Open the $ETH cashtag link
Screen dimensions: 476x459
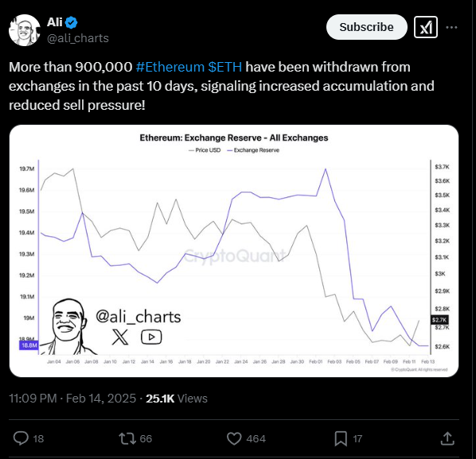[x=225, y=67]
